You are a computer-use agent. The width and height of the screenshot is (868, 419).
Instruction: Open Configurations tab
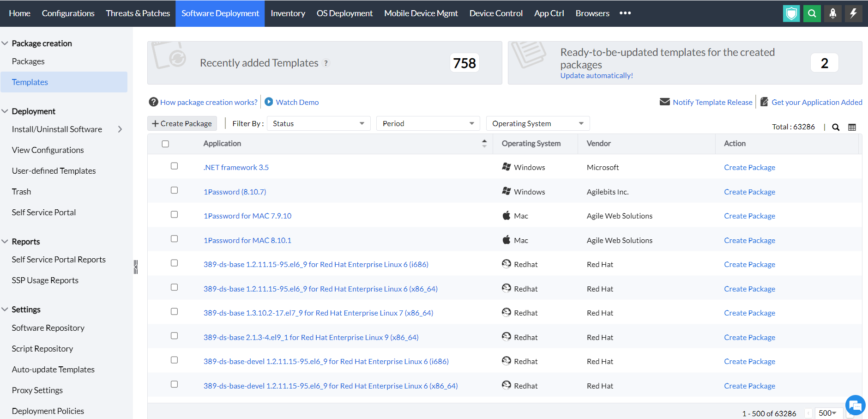pyautogui.click(x=68, y=13)
